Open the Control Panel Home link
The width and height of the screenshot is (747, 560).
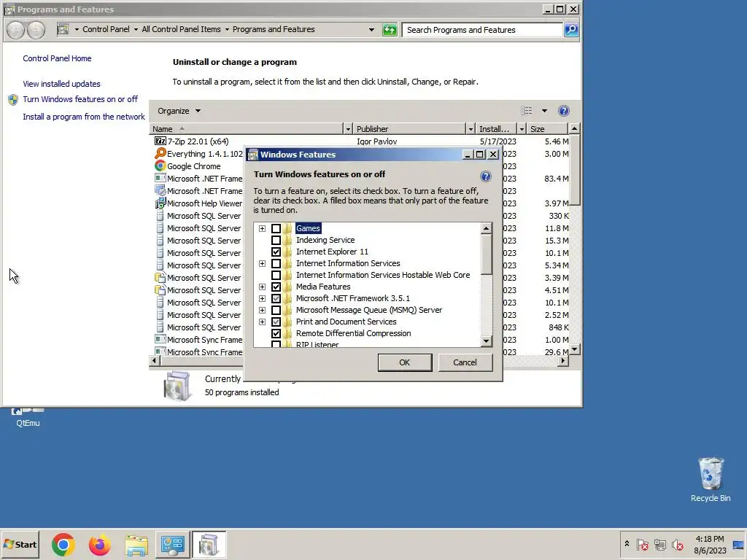coord(57,58)
